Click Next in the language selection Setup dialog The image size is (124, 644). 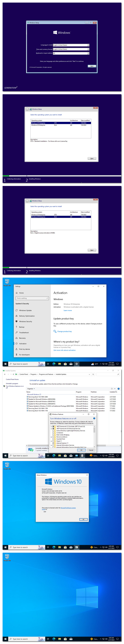point(92,66)
